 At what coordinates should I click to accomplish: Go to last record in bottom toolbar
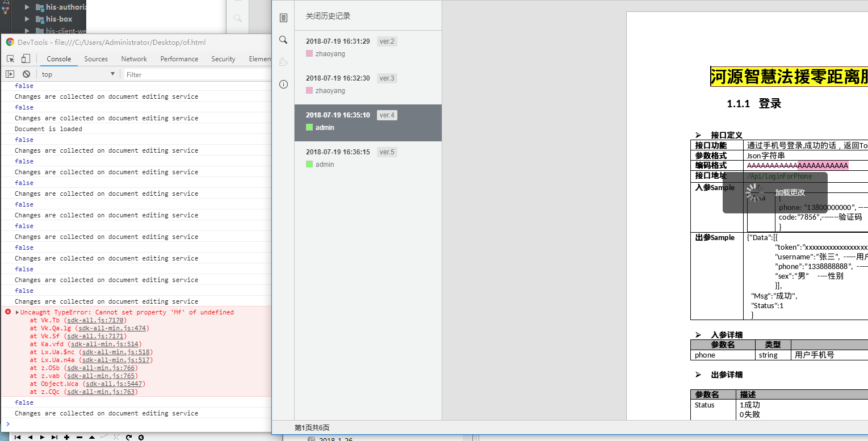[x=54, y=437]
